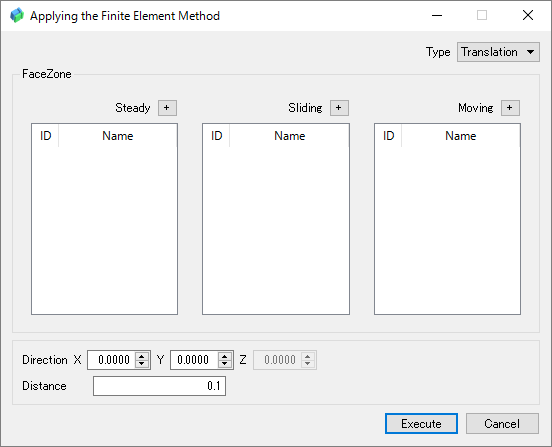Decrease the Direction Y value with down arrow
552x447 pixels.
click(225, 364)
